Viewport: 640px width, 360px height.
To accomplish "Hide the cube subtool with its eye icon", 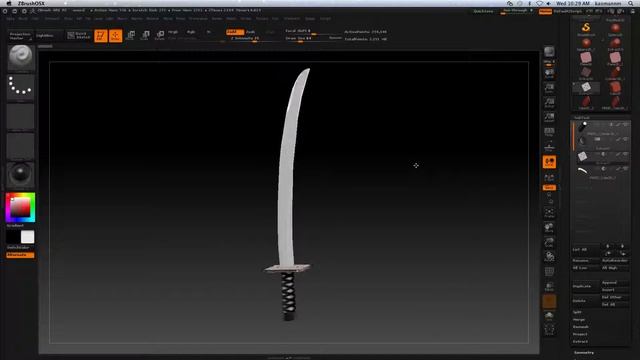I will [x=625, y=154].
